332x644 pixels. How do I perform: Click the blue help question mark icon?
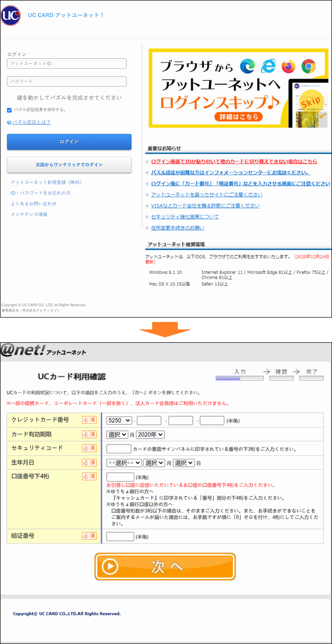[x=9, y=122]
